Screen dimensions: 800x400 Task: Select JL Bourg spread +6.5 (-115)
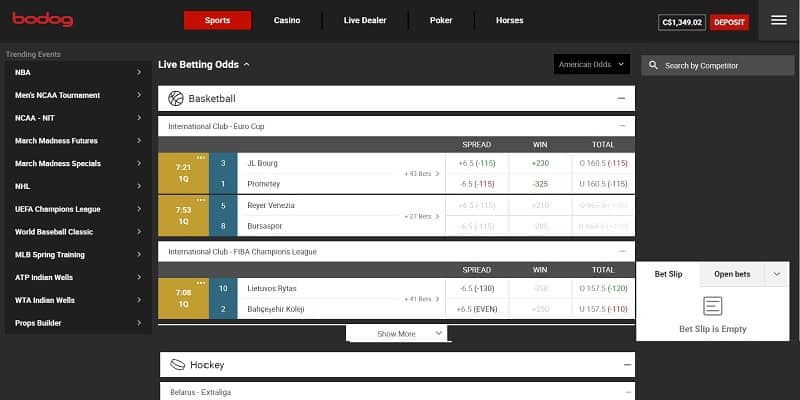pyautogui.click(x=477, y=163)
